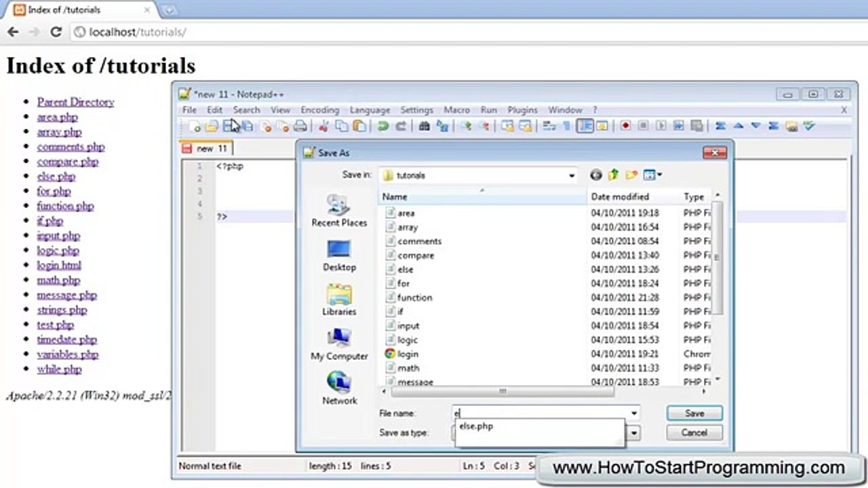Viewport: 868px width, 488px height.
Task: Click Libraries in dialog sidebar
Action: [x=339, y=300]
